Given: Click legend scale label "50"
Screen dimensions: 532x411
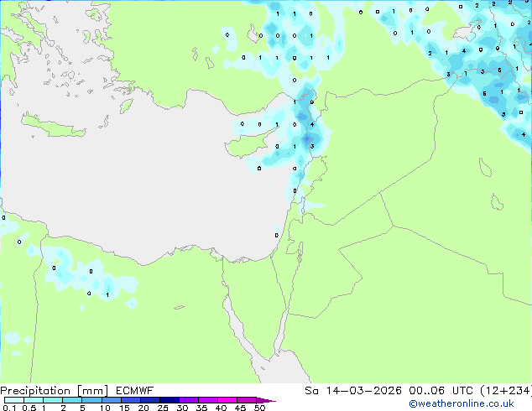Looking at the screenshot, I should 260,408.
